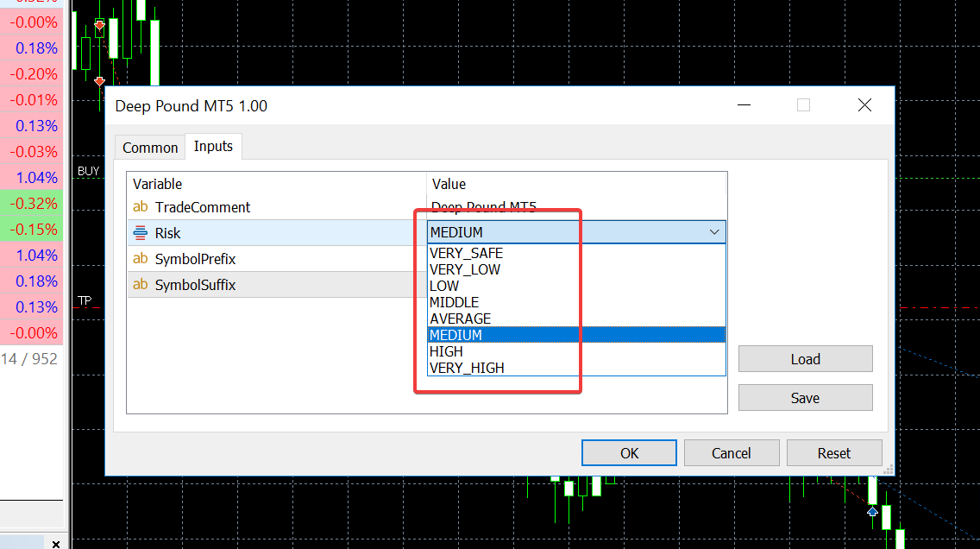Click the TradeComment string type icon
980x549 pixels.
pyautogui.click(x=141, y=206)
